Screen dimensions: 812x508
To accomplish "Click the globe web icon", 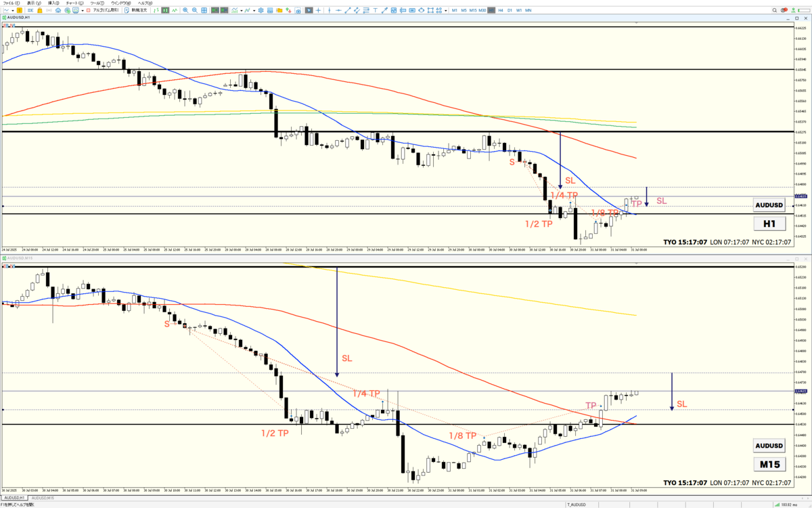I will coord(67,11).
